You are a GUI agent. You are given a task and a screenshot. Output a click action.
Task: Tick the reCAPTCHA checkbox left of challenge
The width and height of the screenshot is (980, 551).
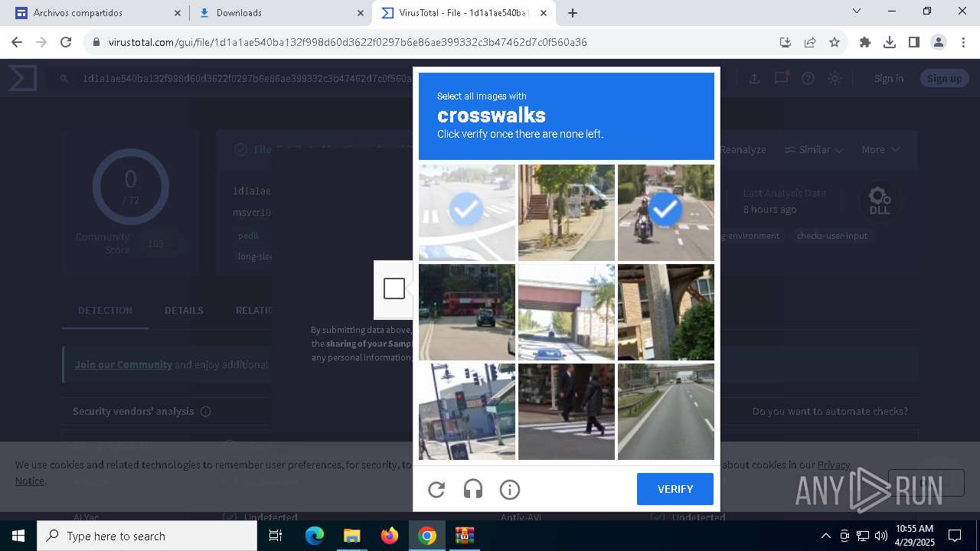[394, 289]
